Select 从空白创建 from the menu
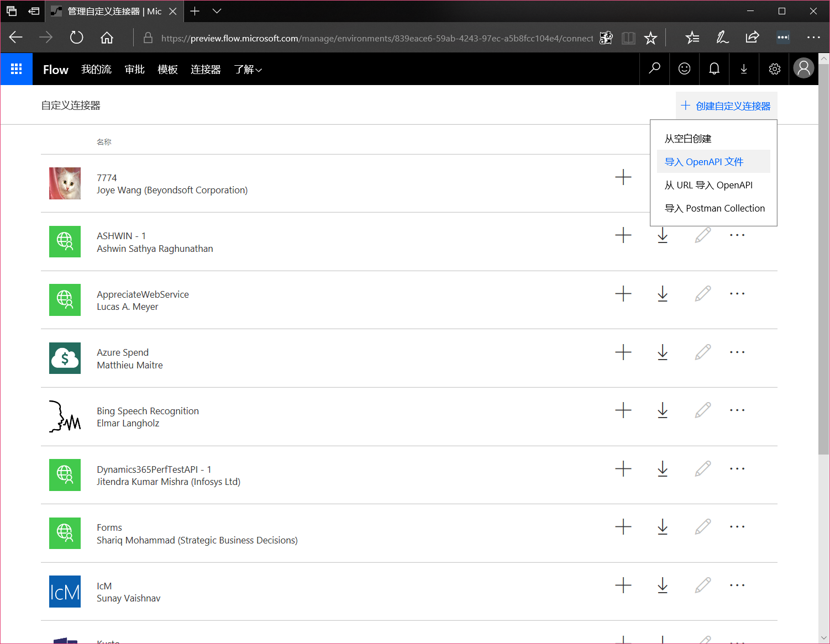 pyautogui.click(x=688, y=139)
